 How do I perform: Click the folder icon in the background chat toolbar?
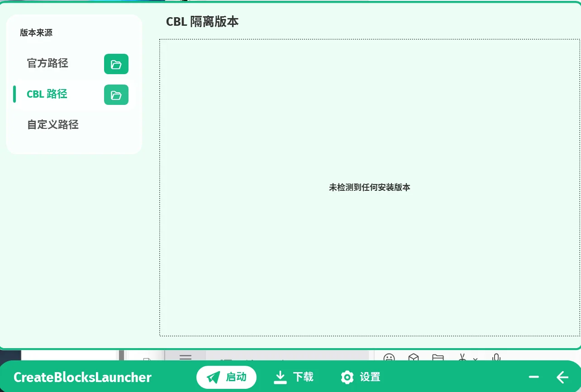point(438,358)
